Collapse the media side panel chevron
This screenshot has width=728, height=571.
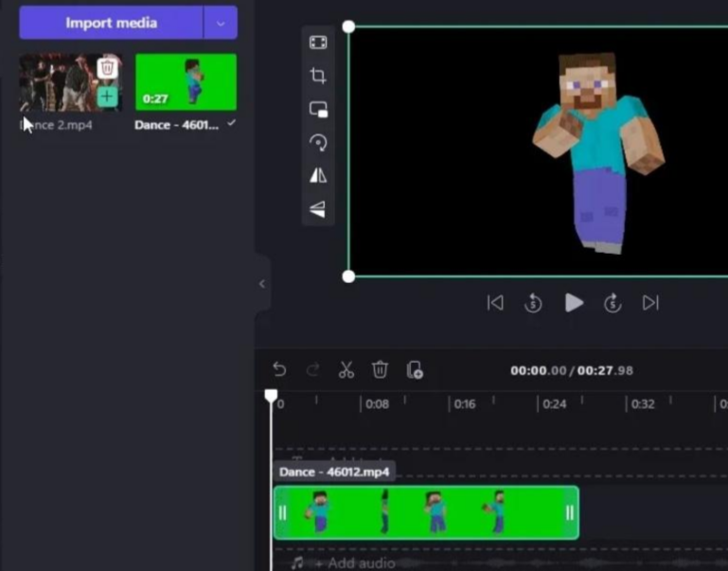[262, 284]
